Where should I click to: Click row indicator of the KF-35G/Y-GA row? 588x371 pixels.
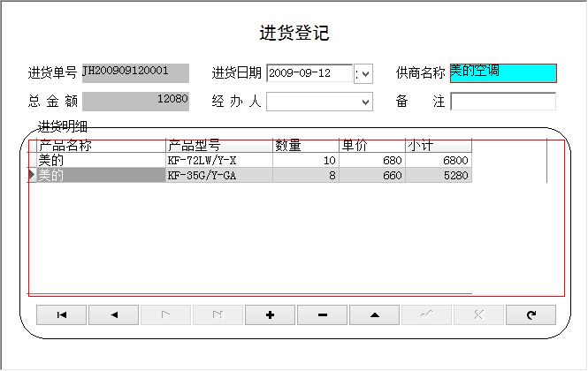32,175
